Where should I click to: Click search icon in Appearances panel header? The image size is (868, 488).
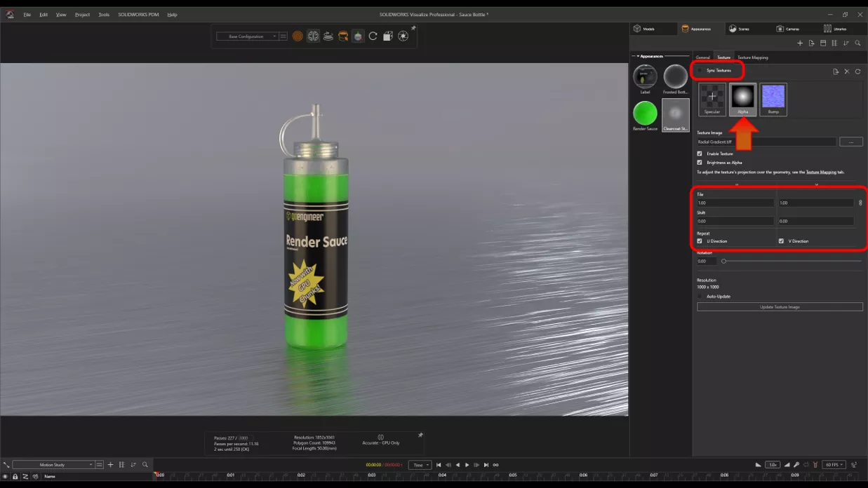857,43
